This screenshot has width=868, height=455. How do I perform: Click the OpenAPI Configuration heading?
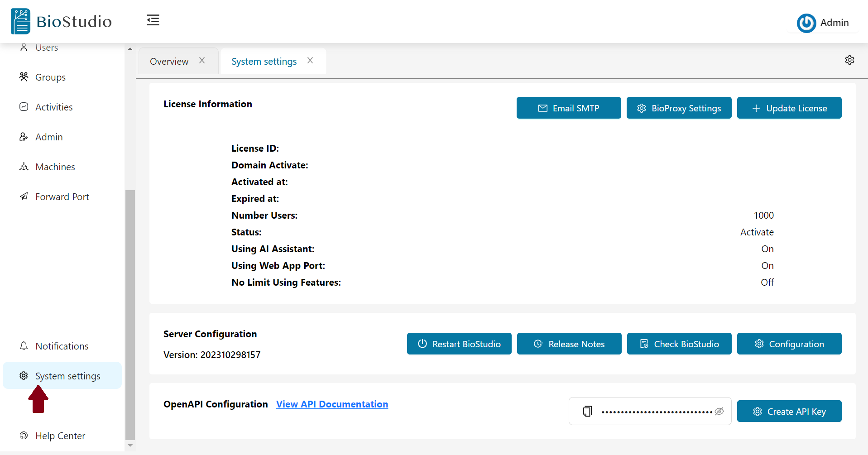[216, 404]
